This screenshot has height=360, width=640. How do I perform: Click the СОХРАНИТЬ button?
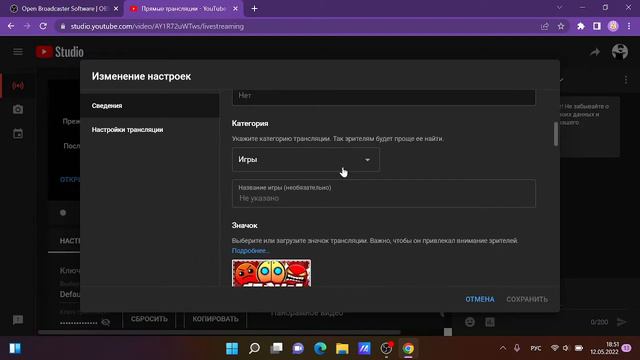pos(527,299)
